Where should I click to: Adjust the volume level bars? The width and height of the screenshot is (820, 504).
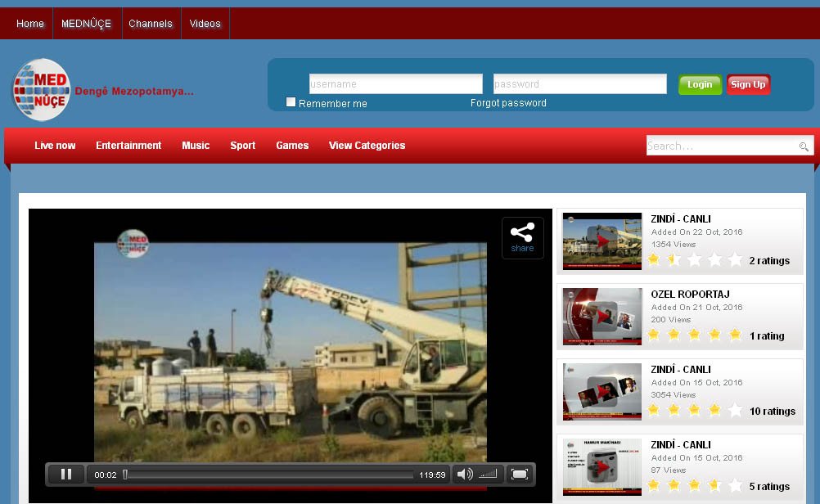(x=488, y=474)
